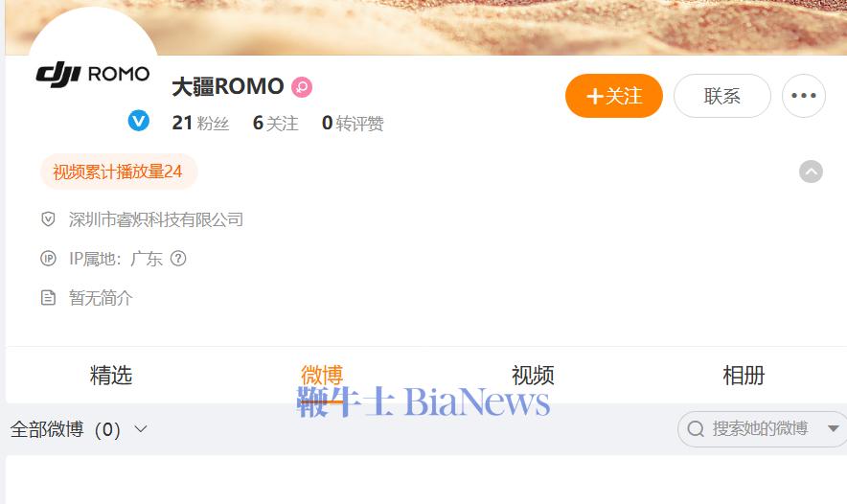Click the blue V verification badge
Image resolution: width=847 pixels, height=504 pixels.
[x=139, y=121]
